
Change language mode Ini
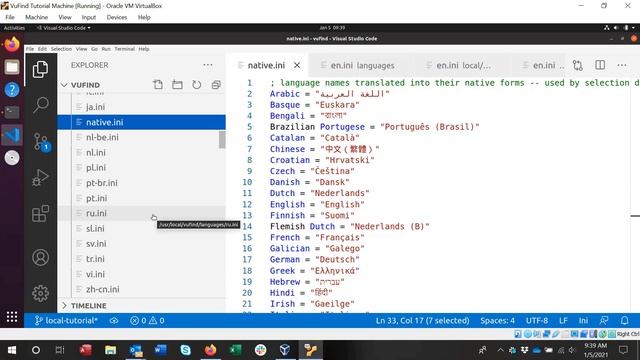coord(583,320)
